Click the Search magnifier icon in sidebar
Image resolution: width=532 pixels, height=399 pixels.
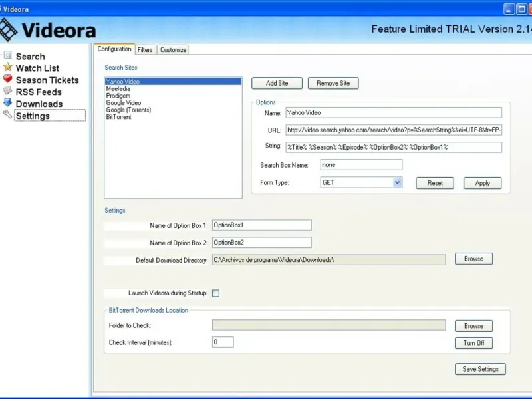tap(8, 55)
